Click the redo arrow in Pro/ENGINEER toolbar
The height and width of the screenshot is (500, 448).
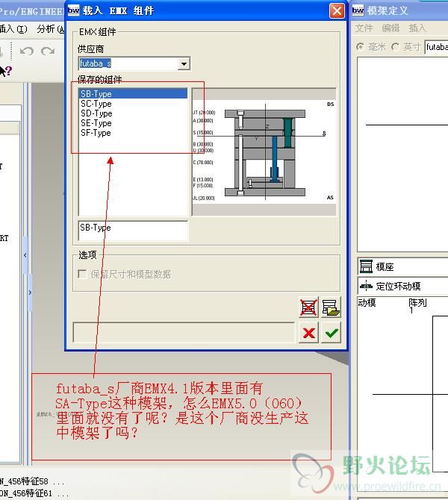click(x=48, y=51)
